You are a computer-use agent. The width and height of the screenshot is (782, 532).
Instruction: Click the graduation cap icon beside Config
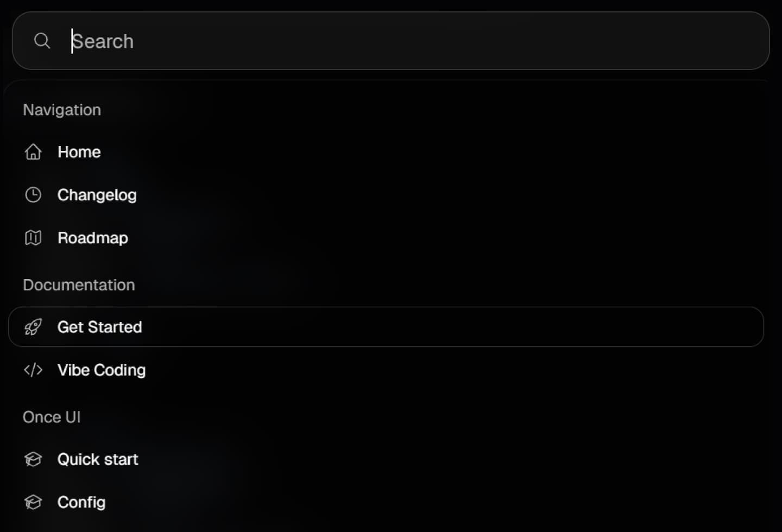pyautogui.click(x=33, y=502)
